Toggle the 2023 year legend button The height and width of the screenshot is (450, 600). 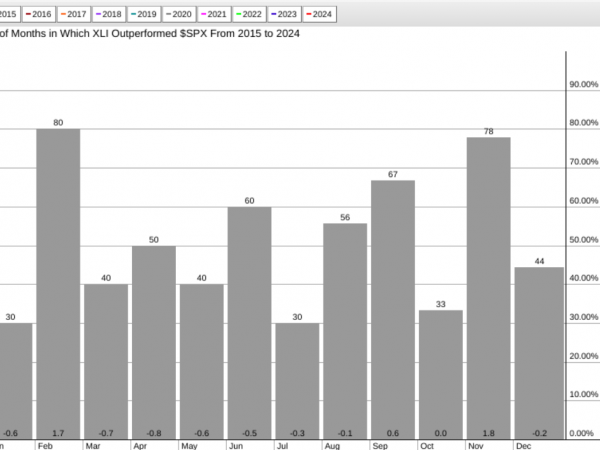tap(284, 14)
